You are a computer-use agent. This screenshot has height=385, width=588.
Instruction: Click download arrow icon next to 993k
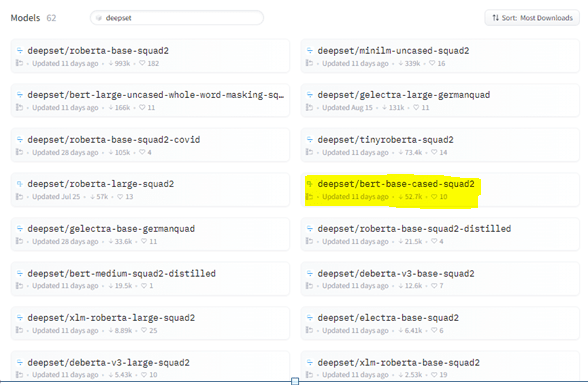tap(111, 63)
